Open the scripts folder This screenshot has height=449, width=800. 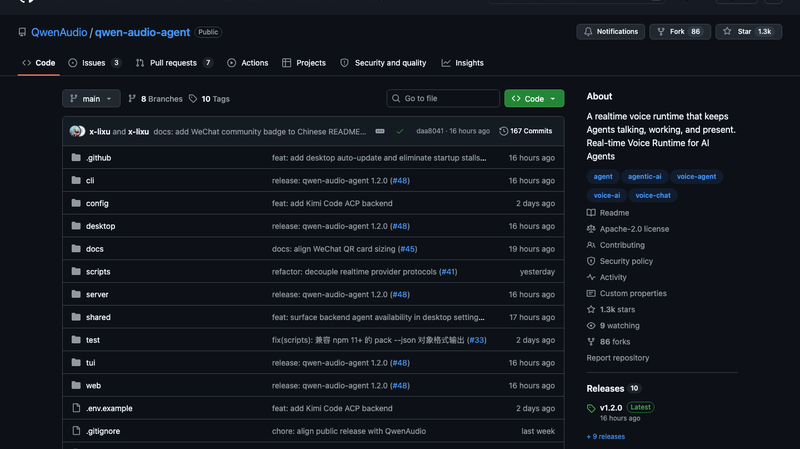[98, 271]
